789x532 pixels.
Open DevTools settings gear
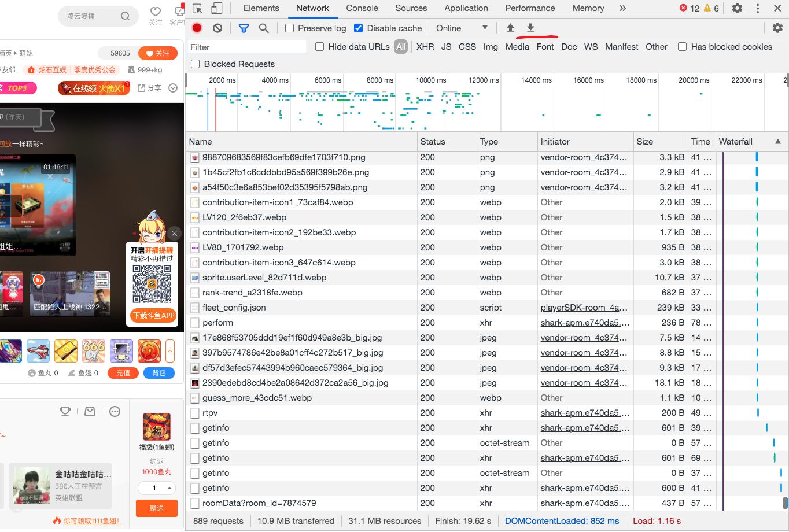(737, 8)
